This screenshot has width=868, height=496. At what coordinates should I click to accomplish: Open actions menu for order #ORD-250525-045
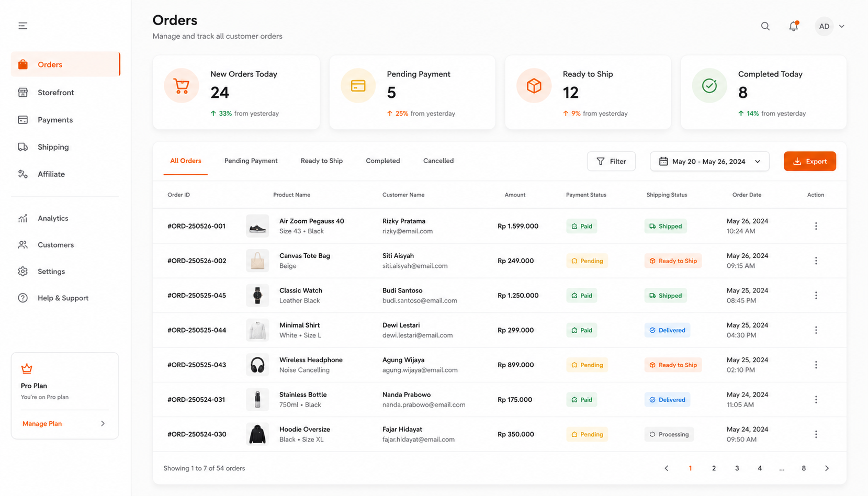pos(816,296)
